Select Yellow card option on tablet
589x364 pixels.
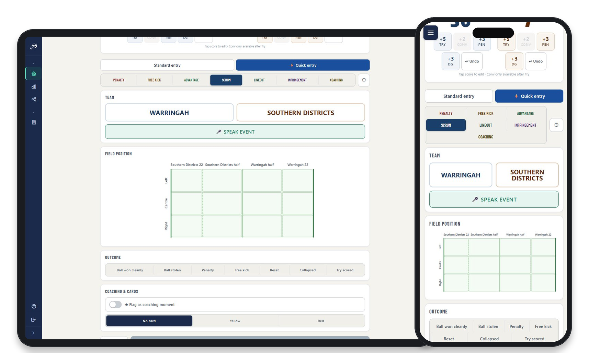(235, 321)
